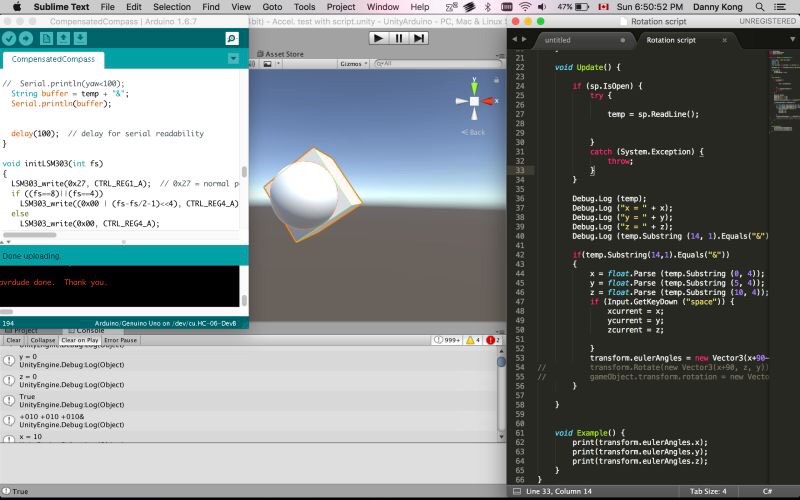The image size is (800, 500).
Task: Select the 'True' console log entry
Action: (248, 401)
